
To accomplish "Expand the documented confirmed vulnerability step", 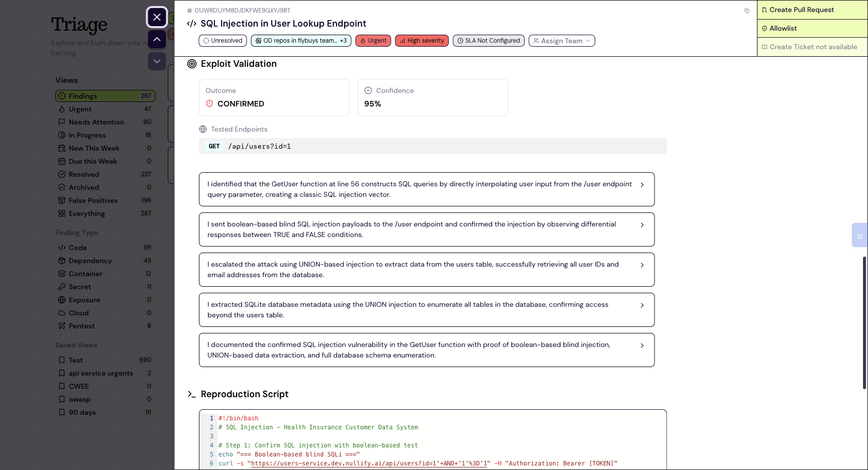I will (x=426, y=350).
